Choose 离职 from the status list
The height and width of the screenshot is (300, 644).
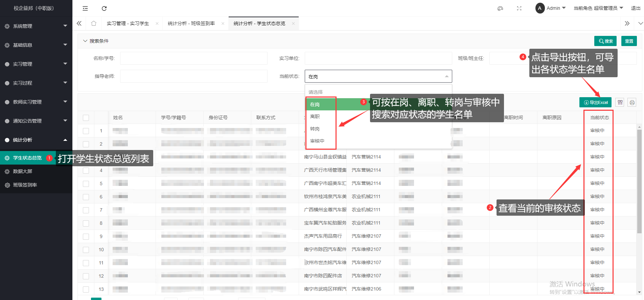[x=315, y=116]
